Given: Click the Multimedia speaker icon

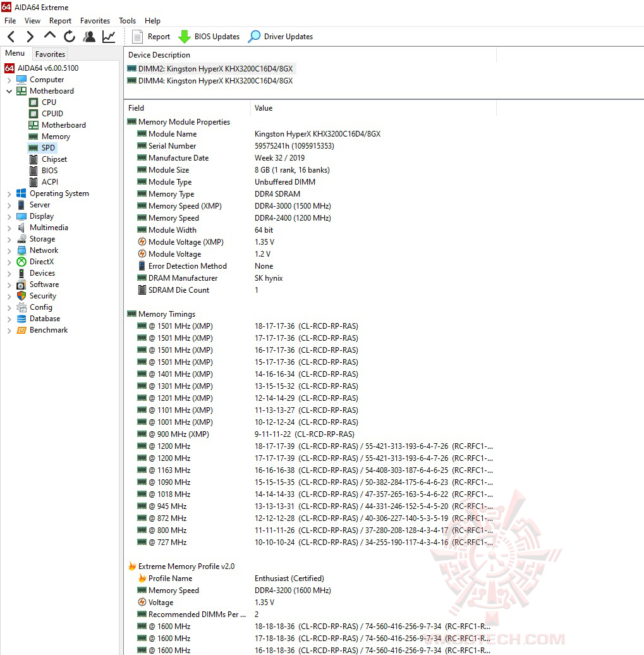Looking at the screenshot, I should [x=21, y=228].
